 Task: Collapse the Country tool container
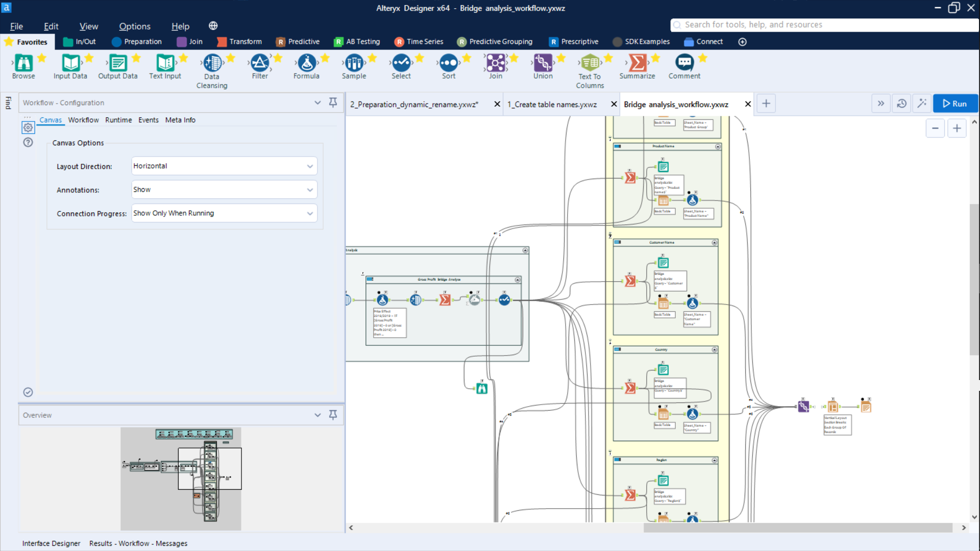click(714, 350)
